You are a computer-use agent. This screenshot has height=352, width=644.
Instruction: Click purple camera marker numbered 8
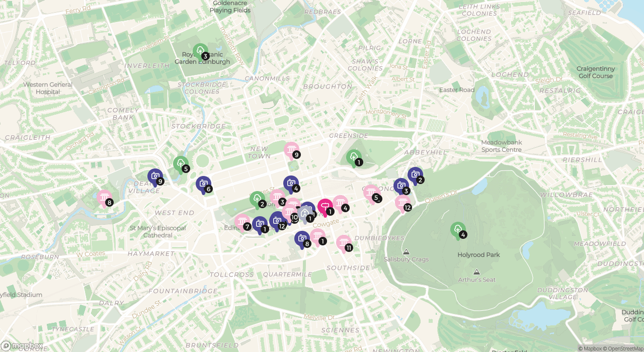tap(302, 239)
